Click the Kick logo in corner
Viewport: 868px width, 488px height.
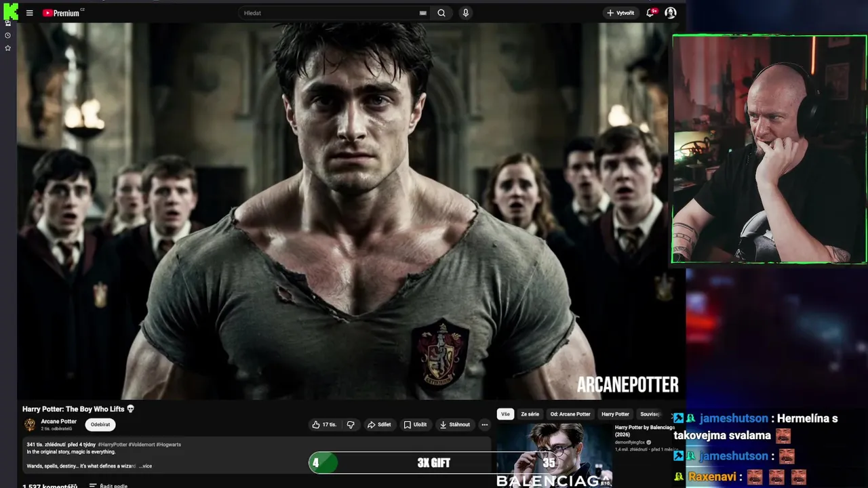point(10,12)
